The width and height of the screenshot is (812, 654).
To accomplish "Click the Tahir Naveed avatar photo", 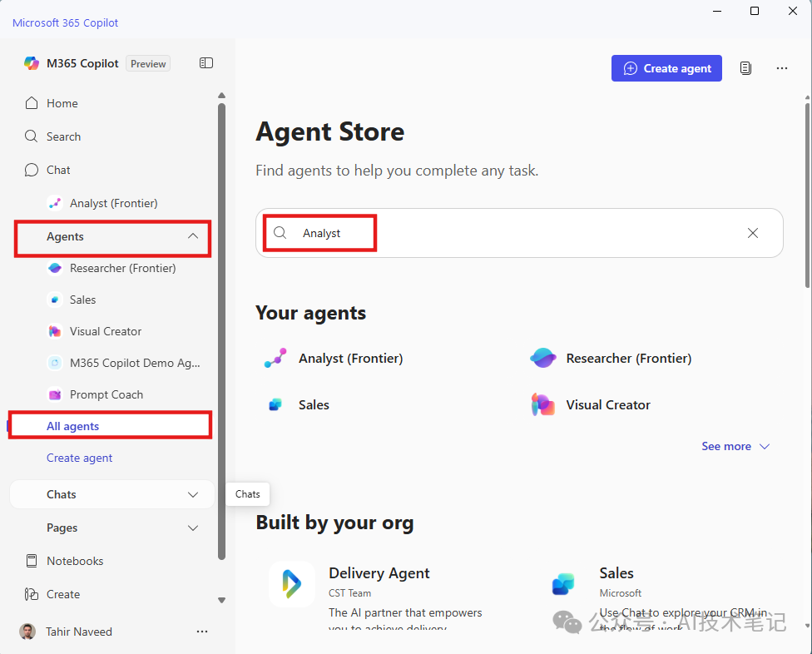I will [27, 632].
